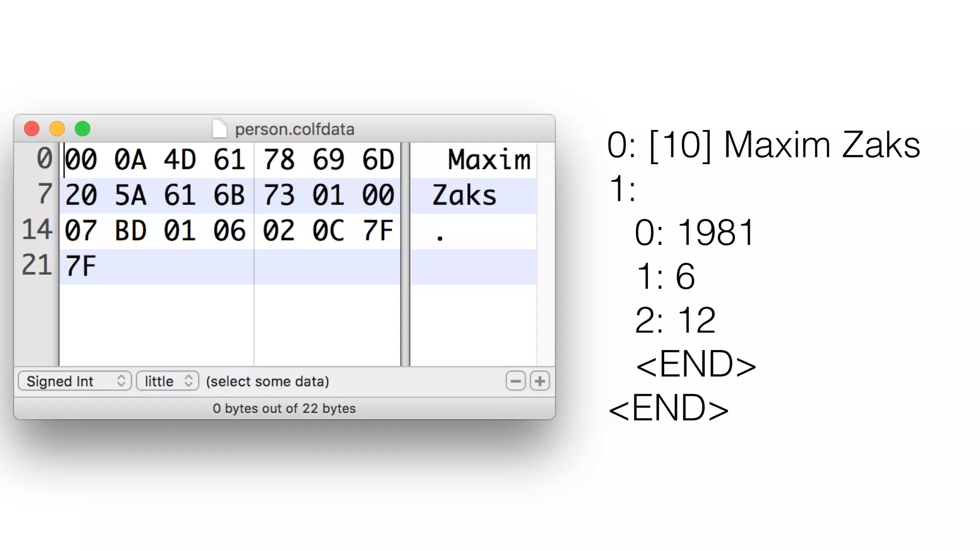
Task: Select hex byte 73 in row 7
Action: pos(279,196)
